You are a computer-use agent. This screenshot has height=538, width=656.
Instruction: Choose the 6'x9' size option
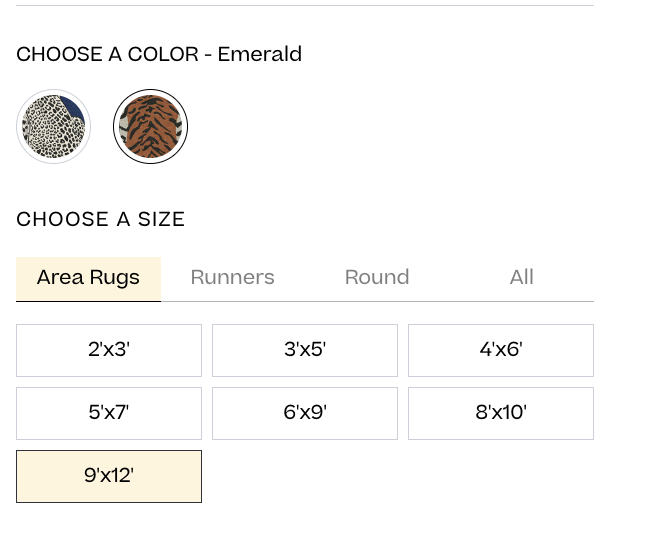[x=305, y=413]
